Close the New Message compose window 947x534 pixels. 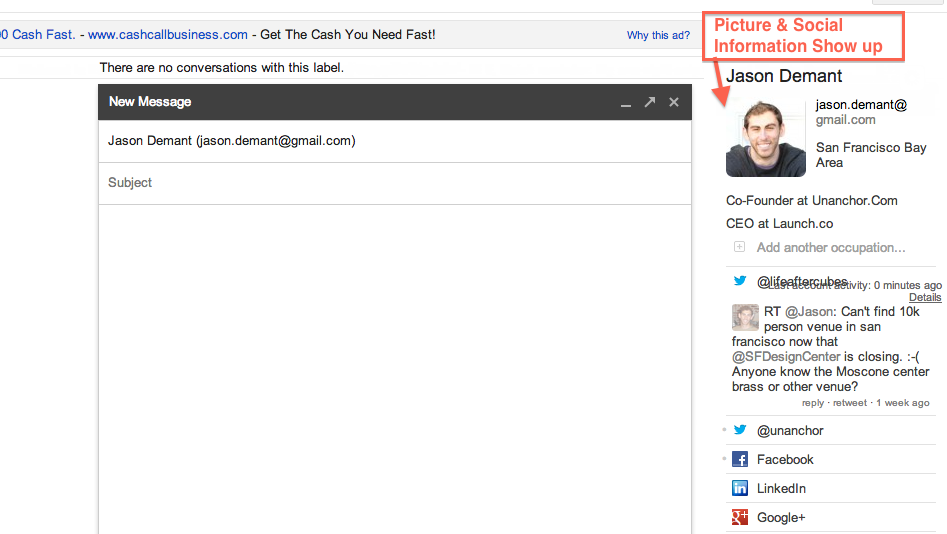674,102
